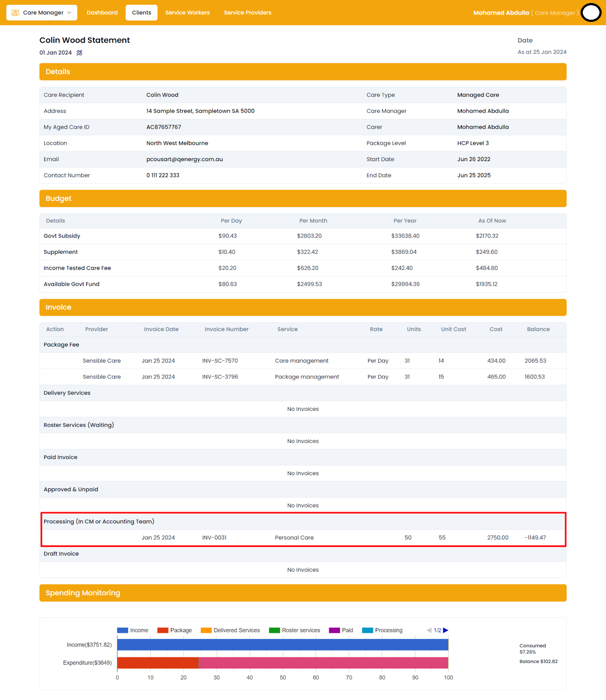This screenshot has height=700, width=606.
Task: Toggle Delivered Services legend entry
Action: [230, 630]
